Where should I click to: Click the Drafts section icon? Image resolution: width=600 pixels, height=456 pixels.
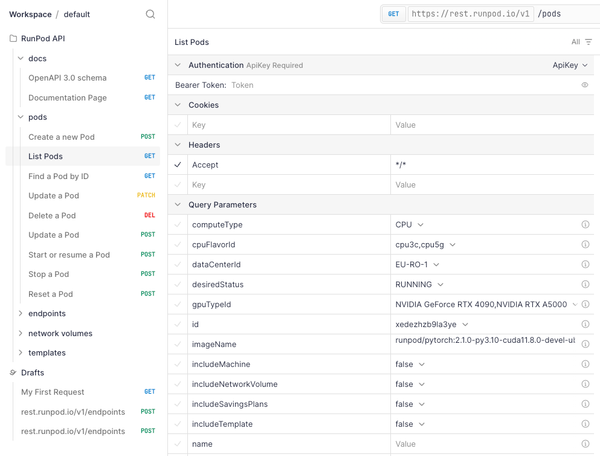(13, 373)
